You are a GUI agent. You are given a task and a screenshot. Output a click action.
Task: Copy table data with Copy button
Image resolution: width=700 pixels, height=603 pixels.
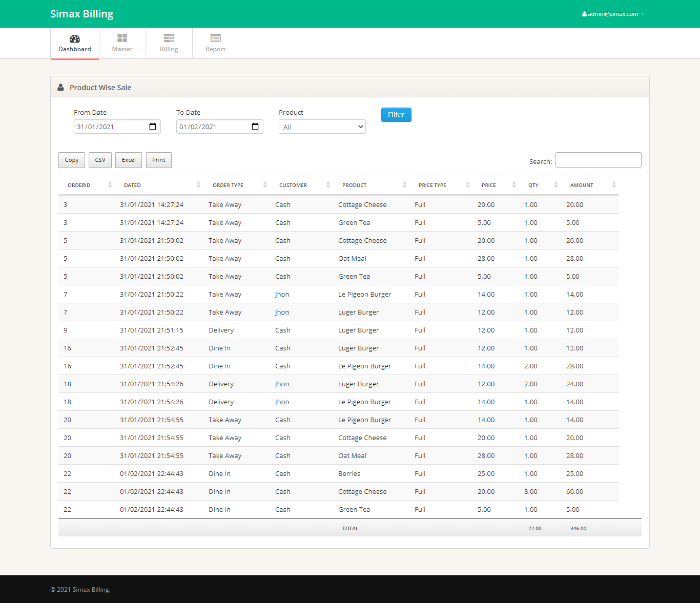point(72,160)
